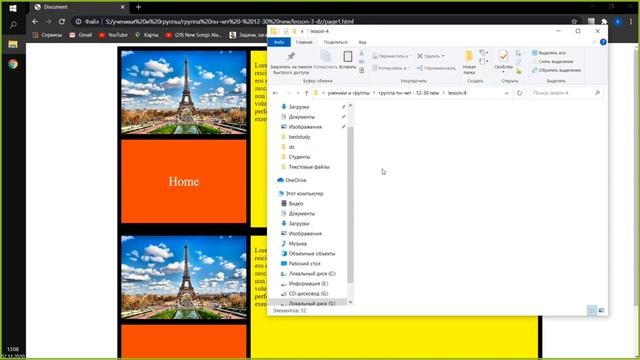The height and width of the screenshot is (360, 640).
Task: Open the YouTube bookmark
Action: 113,35
